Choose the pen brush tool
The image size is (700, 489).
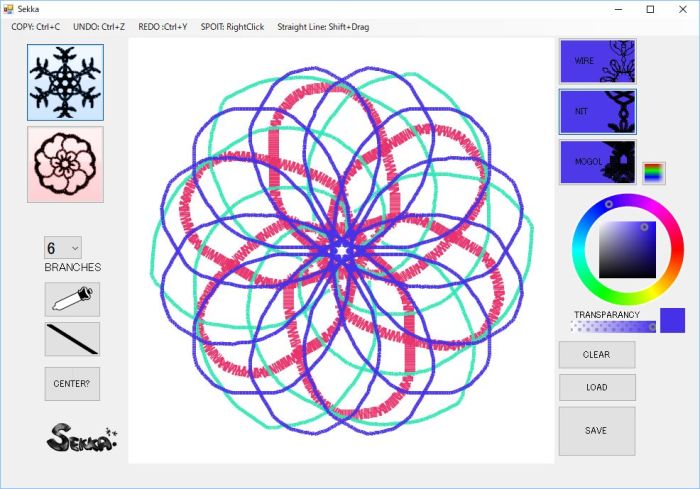(x=72, y=299)
